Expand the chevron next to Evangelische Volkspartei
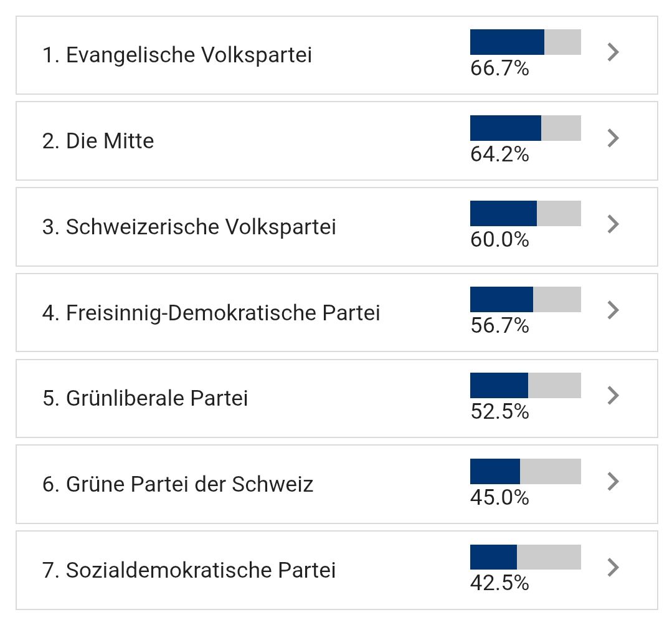Screen dimensions: 672x635 [x=613, y=52]
